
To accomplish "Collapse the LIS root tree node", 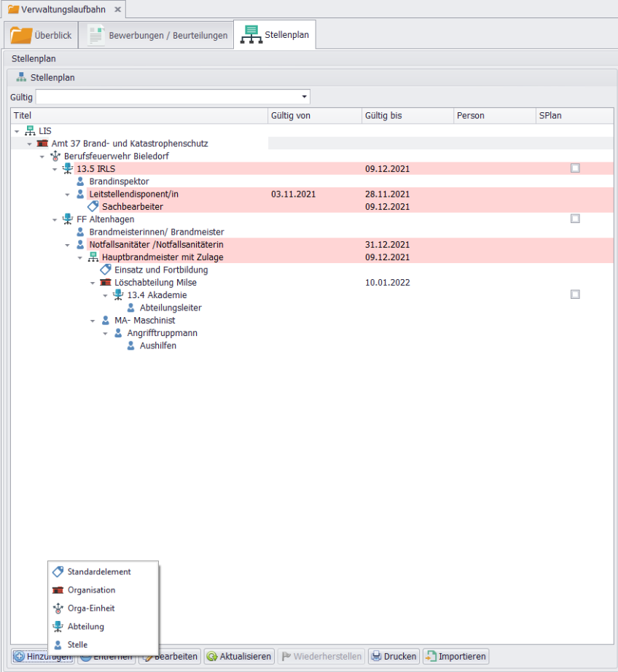I will pyautogui.click(x=17, y=131).
